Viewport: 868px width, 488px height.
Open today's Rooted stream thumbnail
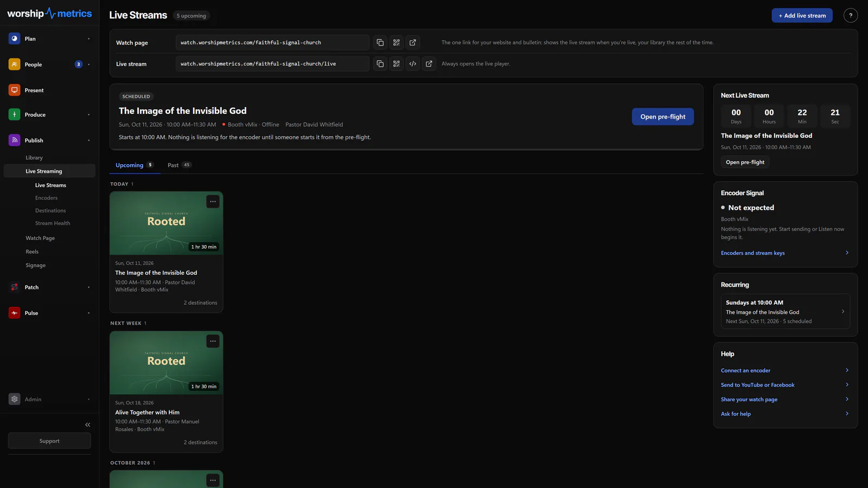(166, 223)
